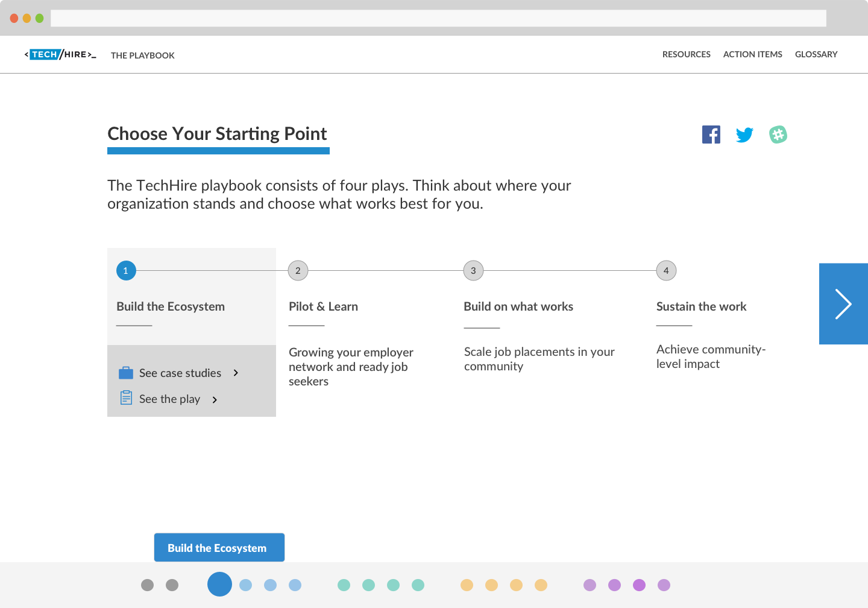868x608 pixels.
Task: Jump to third purple progress dot
Action: pos(640,585)
